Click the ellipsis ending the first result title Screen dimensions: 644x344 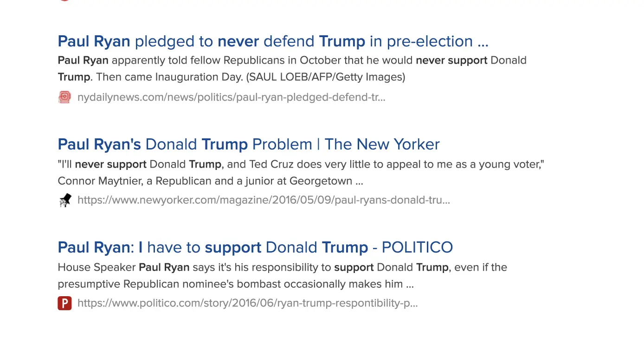click(483, 42)
